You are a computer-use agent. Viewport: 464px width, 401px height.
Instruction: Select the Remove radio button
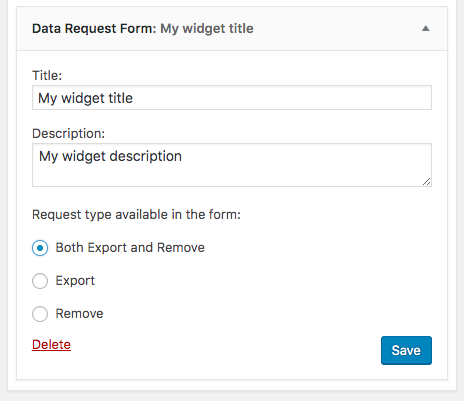(40, 314)
